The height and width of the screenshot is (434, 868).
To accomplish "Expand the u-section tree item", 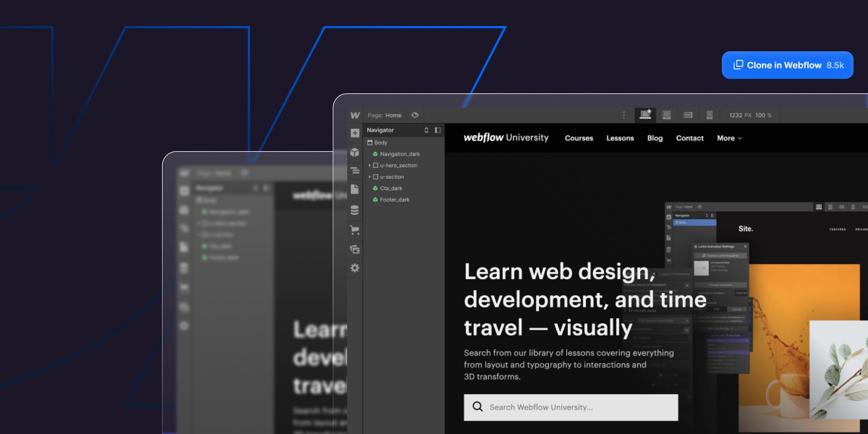I will pyautogui.click(x=370, y=177).
